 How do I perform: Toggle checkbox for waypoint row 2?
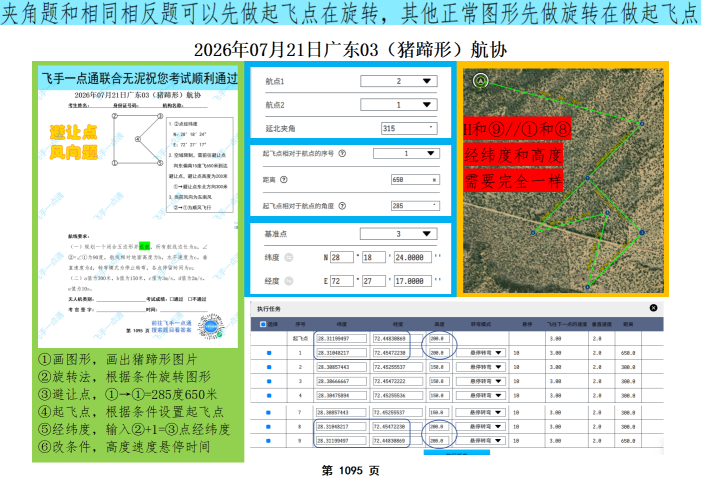[269, 367]
